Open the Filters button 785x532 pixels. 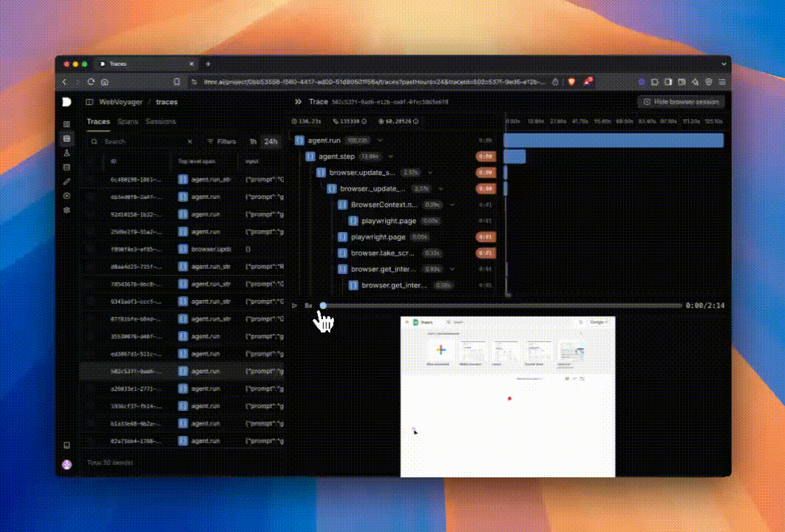pos(221,141)
